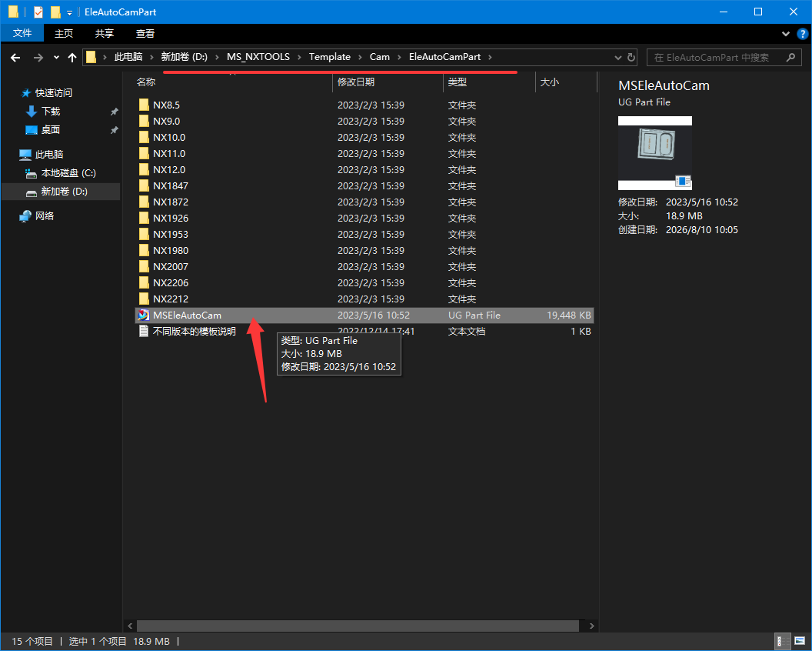
Task: Click the MSEleAutoCam preview thumbnail
Action: click(x=655, y=153)
